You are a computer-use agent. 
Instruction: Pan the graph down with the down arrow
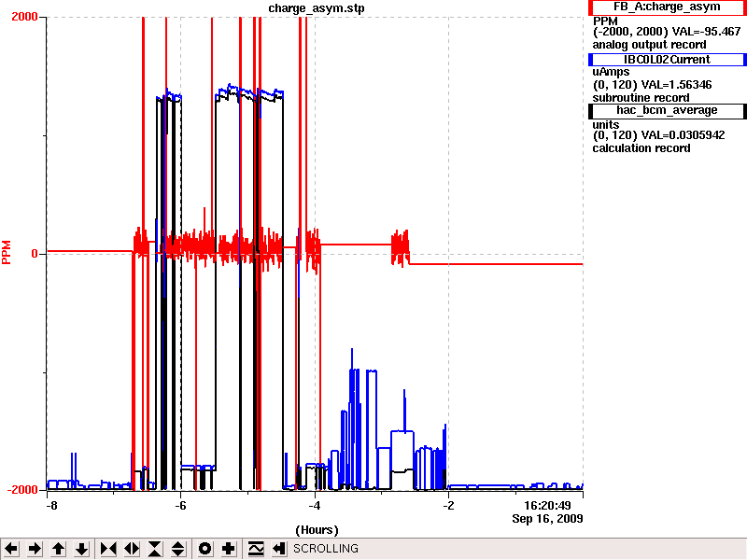(81, 549)
